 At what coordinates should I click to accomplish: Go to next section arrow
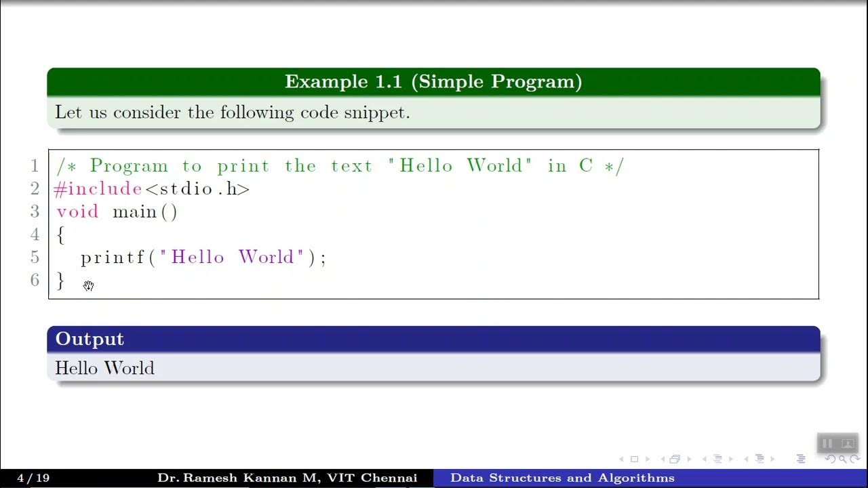coord(772,459)
